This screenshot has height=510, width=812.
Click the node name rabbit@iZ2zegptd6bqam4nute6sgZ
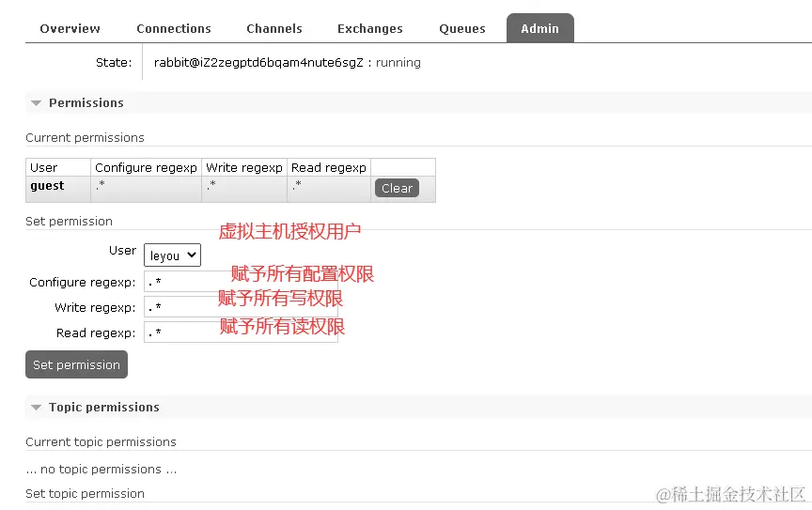click(258, 63)
